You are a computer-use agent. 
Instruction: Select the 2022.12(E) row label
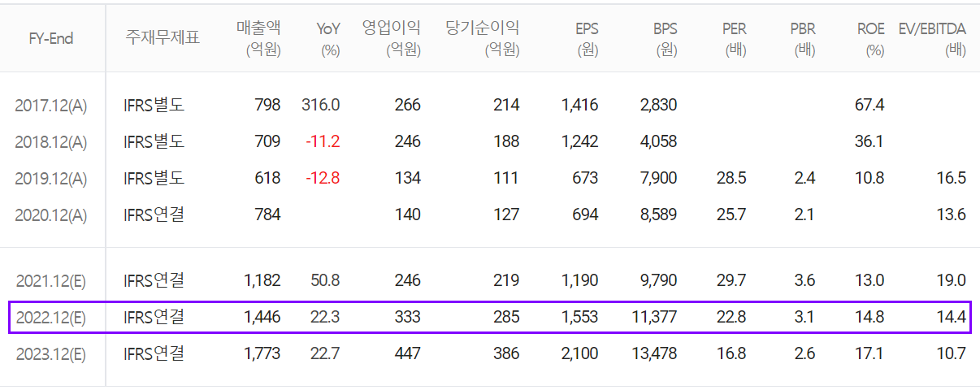click(50, 318)
